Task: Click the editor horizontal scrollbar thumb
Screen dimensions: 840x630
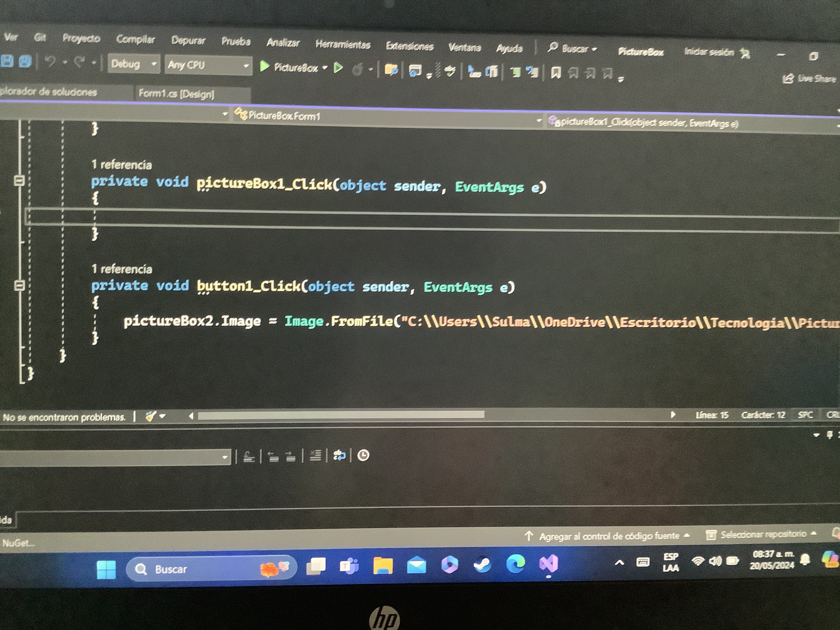Action: (x=341, y=415)
